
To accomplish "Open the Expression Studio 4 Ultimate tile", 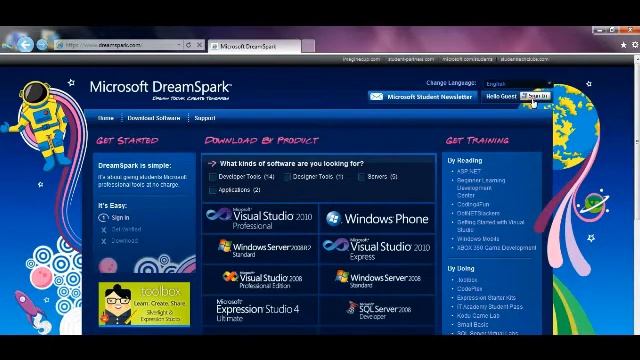I will pos(260,310).
